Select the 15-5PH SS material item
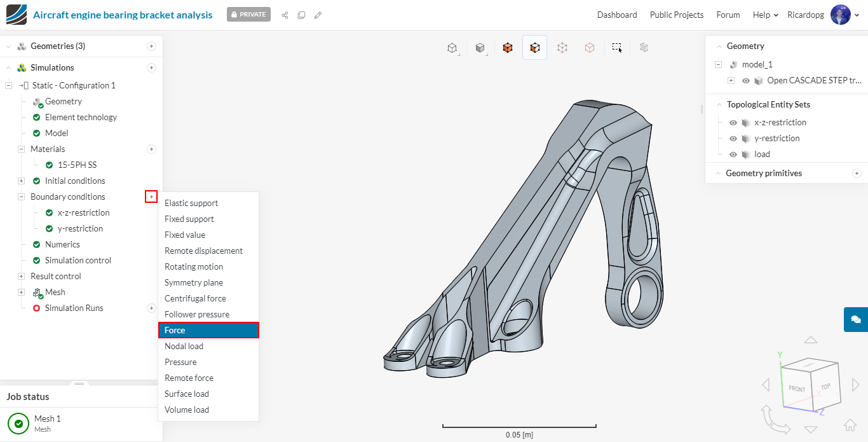 click(x=77, y=165)
